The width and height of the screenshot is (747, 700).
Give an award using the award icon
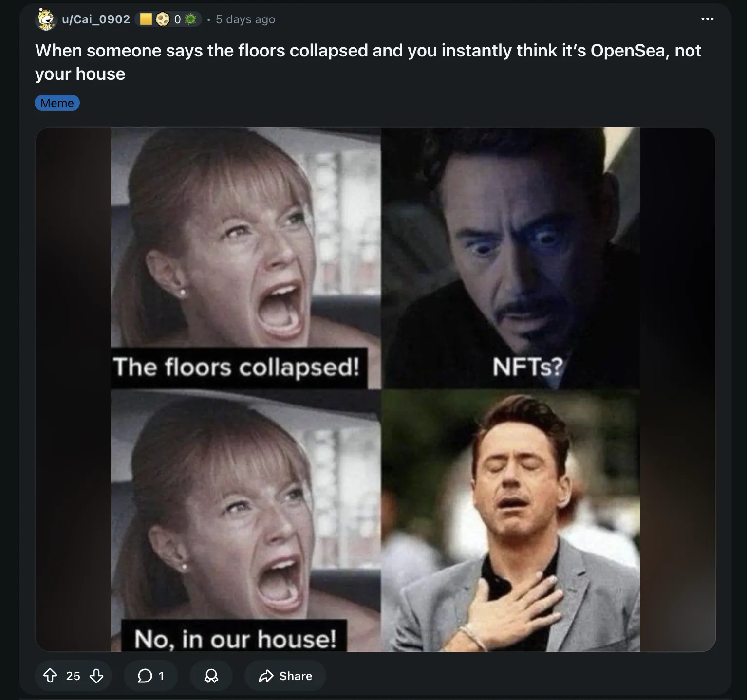point(211,676)
